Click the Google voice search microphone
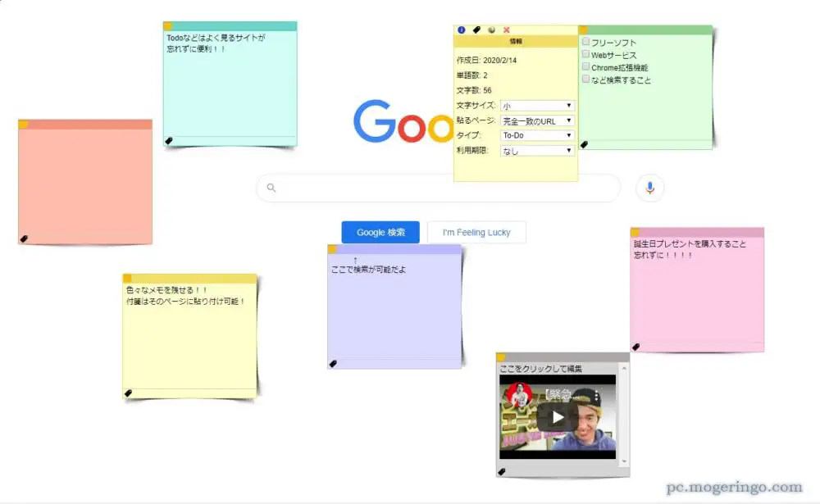The height and width of the screenshot is (504, 820). 649,188
